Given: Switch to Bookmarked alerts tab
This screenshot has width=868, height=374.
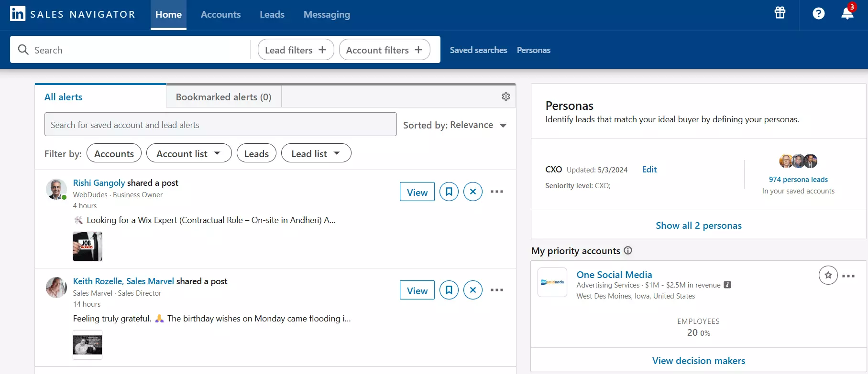Looking at the screenshot, I should point(223,96).
